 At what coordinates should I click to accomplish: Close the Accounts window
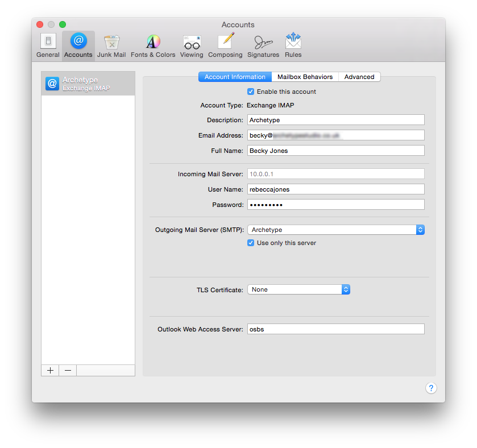pyautogui.click(x=40, y=24)
